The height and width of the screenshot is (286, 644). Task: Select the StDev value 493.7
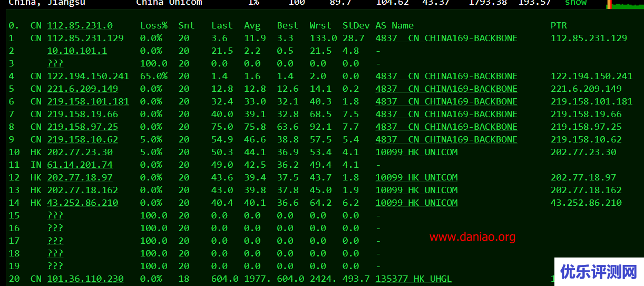pos(356,279)
